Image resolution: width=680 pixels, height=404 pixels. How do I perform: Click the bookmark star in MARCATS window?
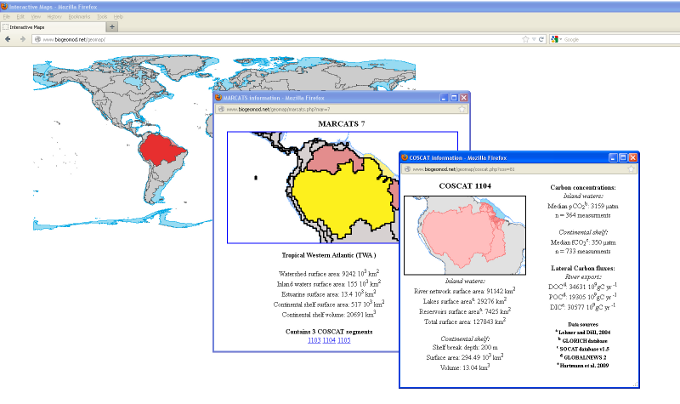[462, 109]
